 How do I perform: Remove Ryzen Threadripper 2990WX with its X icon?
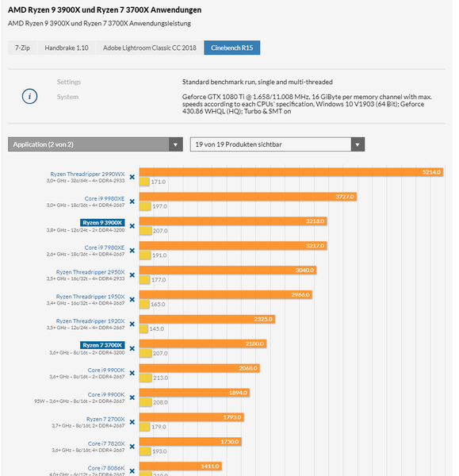pyautogui.click(x=132, y=177)
